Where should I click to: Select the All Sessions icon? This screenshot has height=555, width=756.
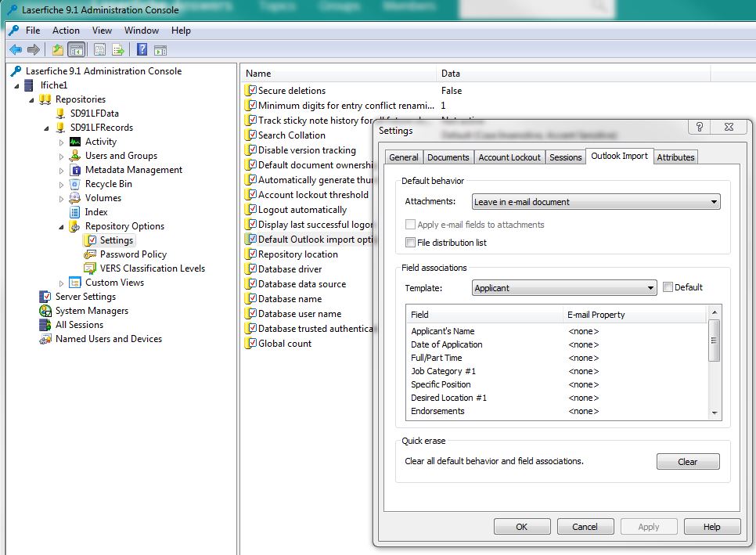pyautogui.click(x=45, y=325)
